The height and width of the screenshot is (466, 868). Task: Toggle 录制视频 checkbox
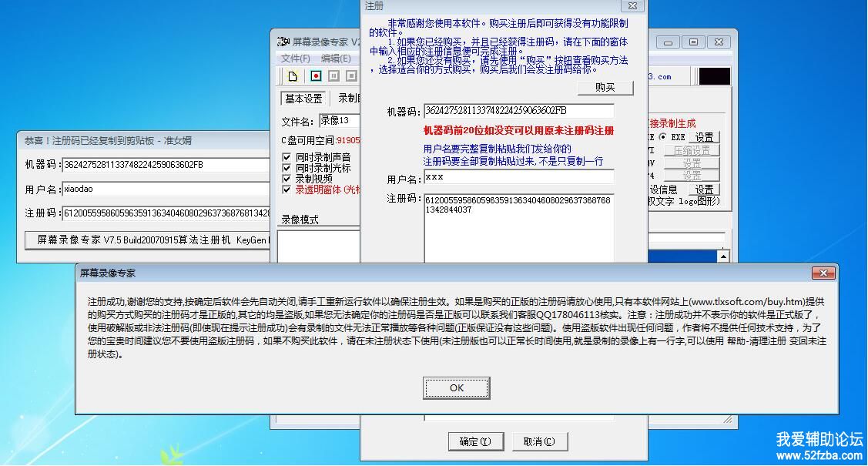(x=287, y=179)
